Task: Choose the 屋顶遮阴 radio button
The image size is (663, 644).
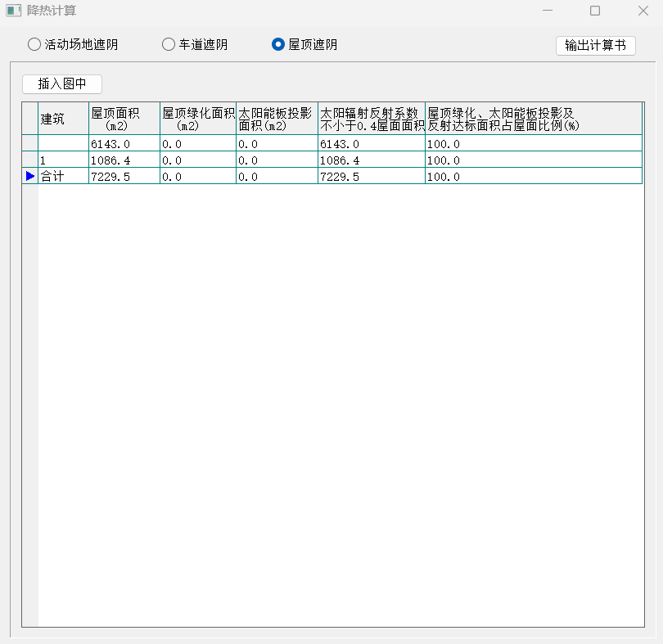Action: 278,44
